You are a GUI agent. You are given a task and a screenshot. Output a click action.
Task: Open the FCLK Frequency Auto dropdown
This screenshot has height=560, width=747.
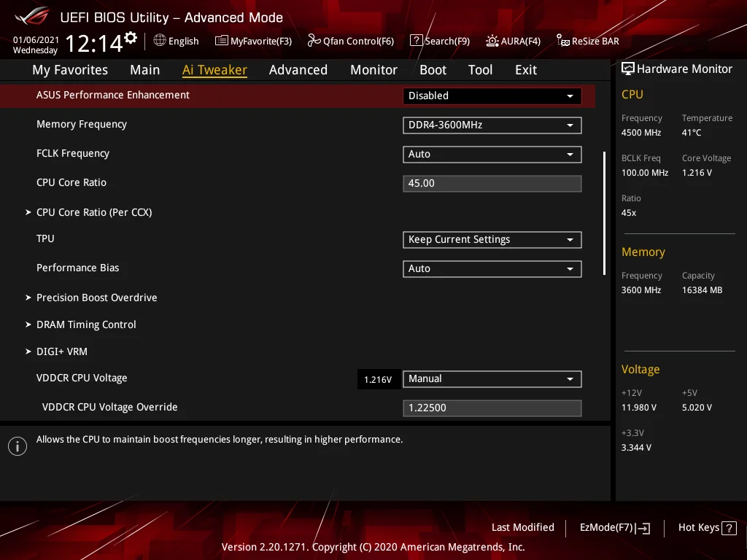click(492, 155)
